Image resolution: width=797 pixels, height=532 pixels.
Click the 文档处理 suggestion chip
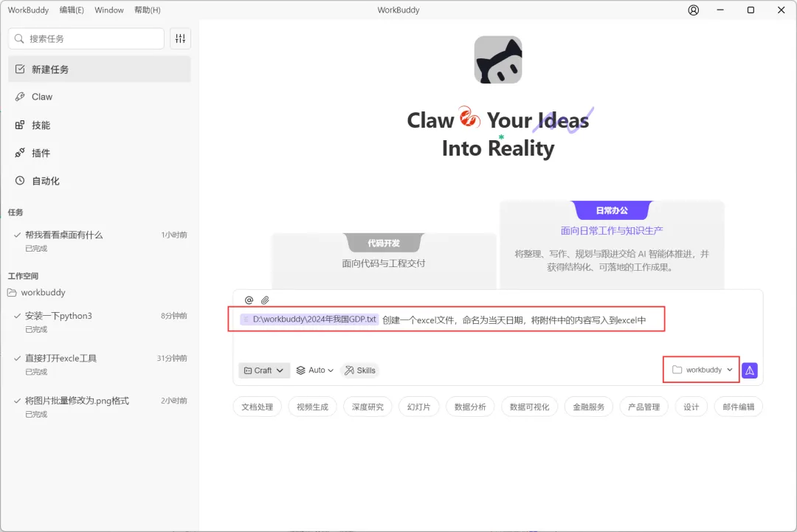258,407
